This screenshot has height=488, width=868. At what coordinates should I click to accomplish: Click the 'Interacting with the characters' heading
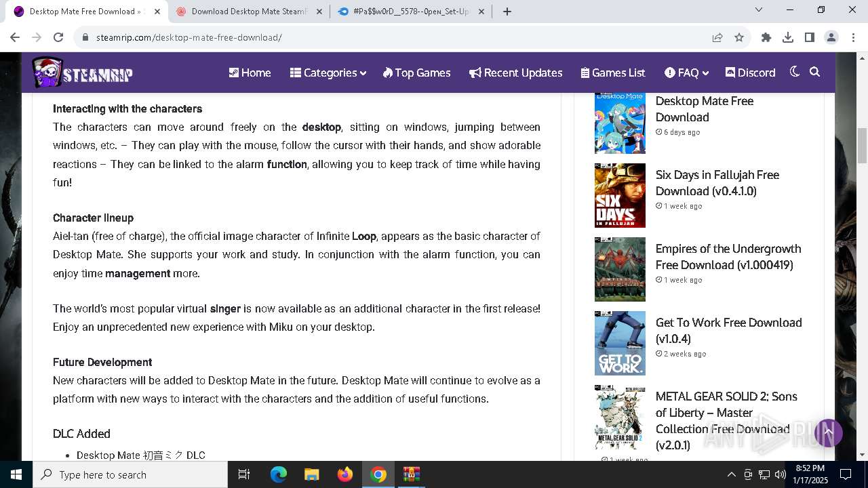pyautogui.click(x=127, y=108)
